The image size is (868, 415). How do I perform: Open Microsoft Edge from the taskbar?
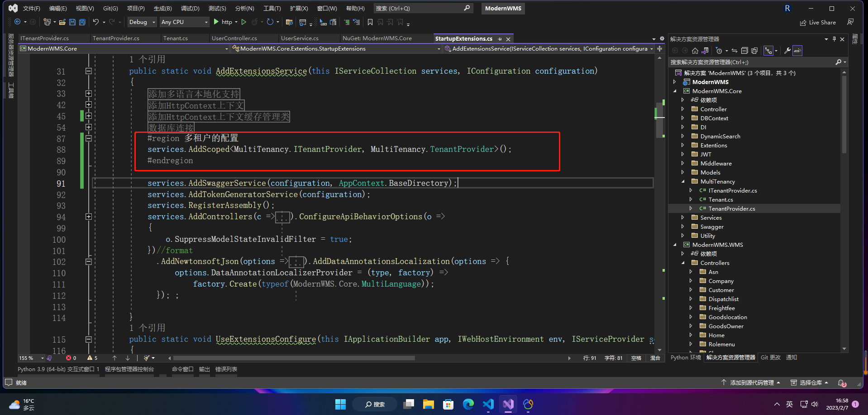pos(468,404)
